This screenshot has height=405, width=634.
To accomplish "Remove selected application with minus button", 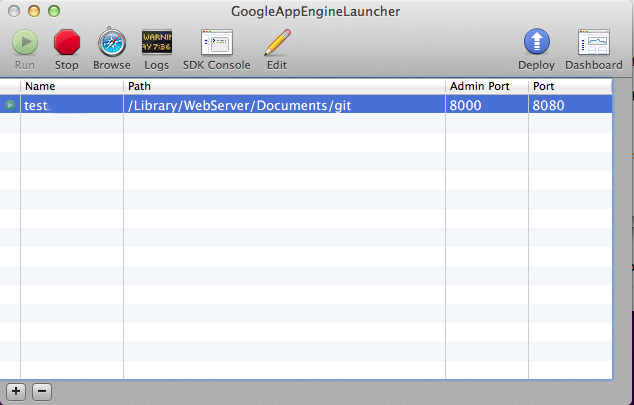I will (x=42, y=391).
